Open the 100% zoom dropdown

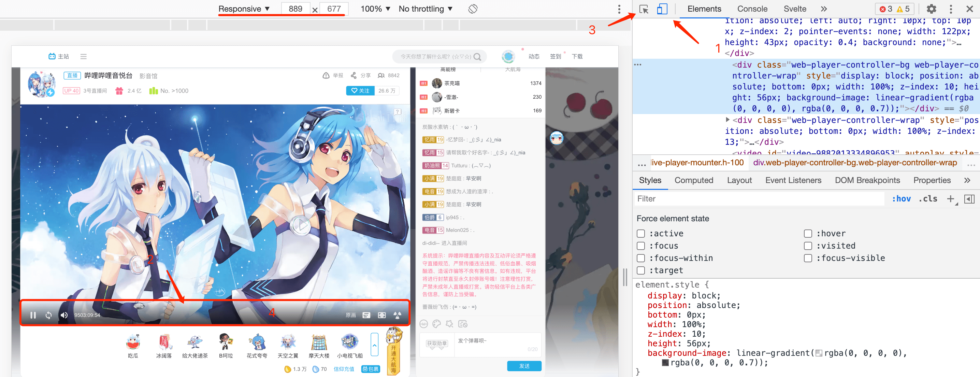click(375, 9)
